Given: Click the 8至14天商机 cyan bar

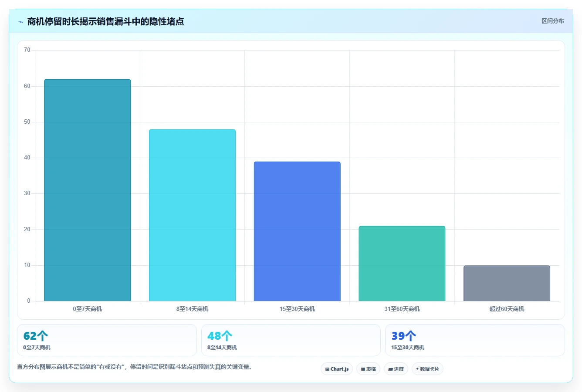Looking at the screenshot, I should coord(192,215).
